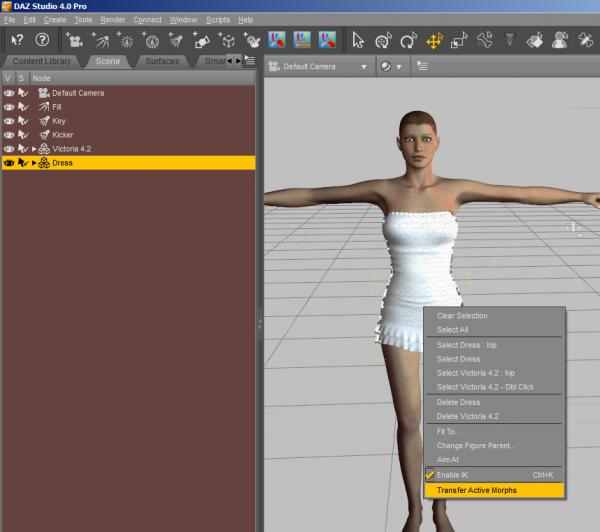Toggle selectable arrow for Dress row
The height and width of the screenshot is (532, 600).
click(x=23, y=163)
